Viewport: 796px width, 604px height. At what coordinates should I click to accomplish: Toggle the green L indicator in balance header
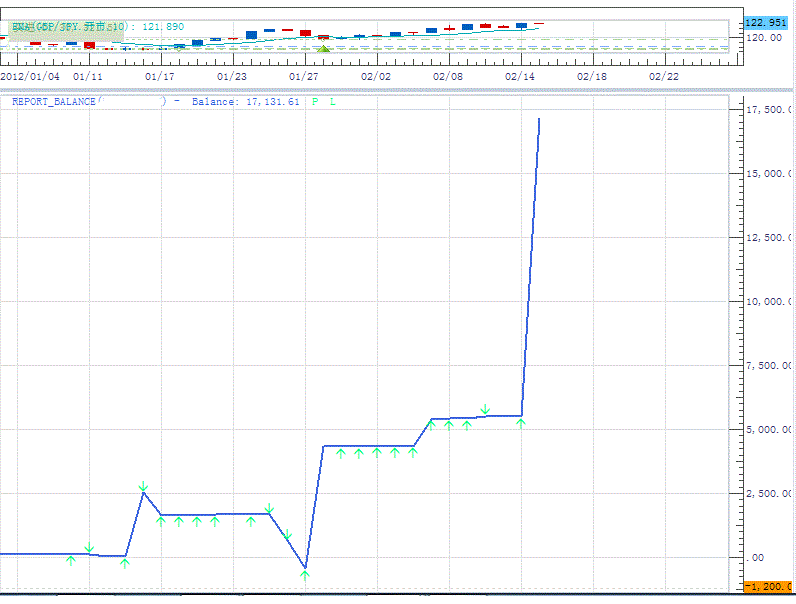pyautogui.click(x=333, y=102)
